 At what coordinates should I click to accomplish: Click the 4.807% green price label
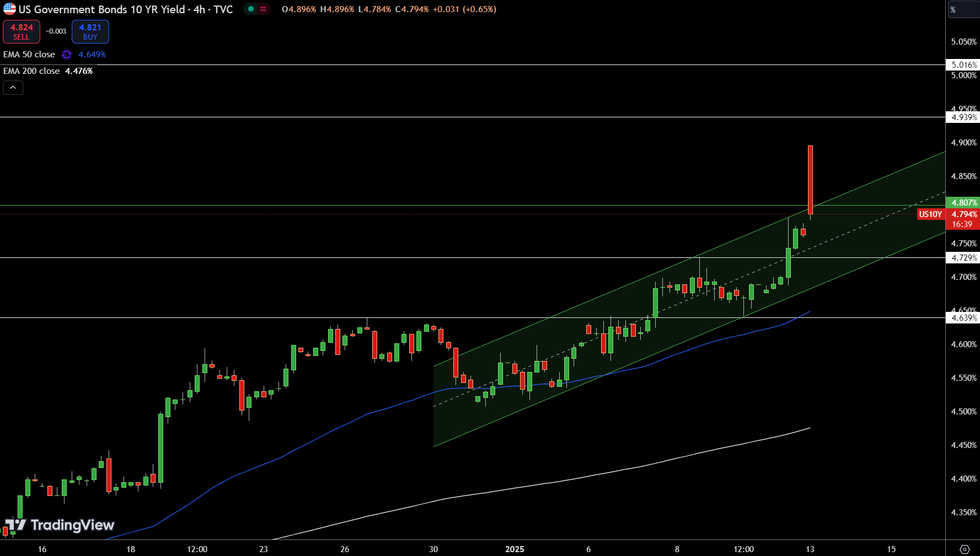tap(963, 203)
